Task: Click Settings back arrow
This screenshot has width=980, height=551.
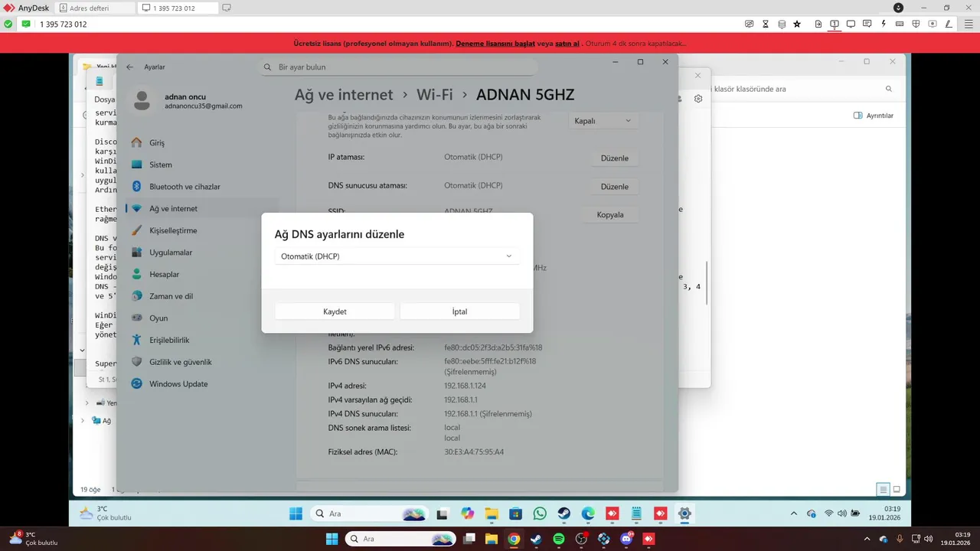Action: [129, 67]
